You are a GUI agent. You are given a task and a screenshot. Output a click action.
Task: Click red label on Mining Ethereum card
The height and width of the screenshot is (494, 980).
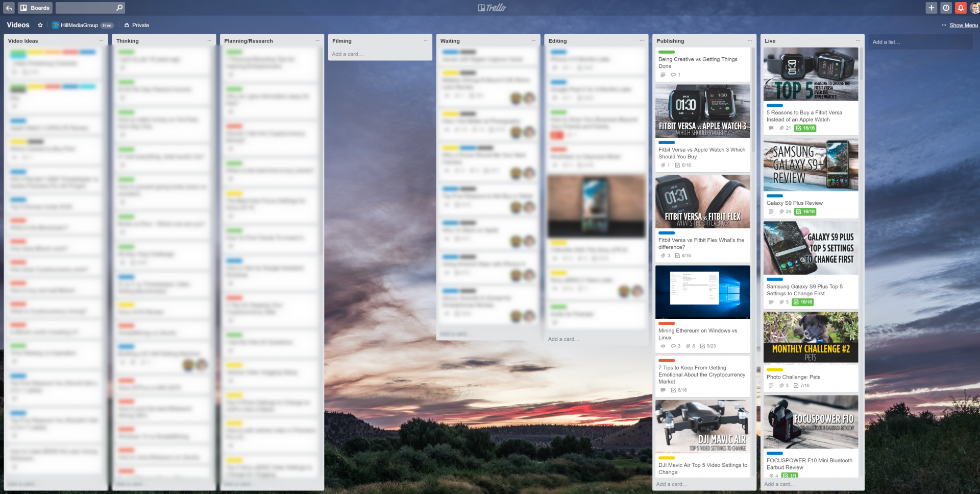coord(666,323)
